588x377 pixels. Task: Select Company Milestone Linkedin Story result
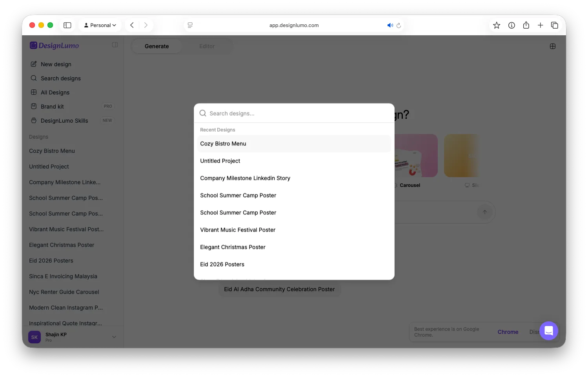pos(294,178)
